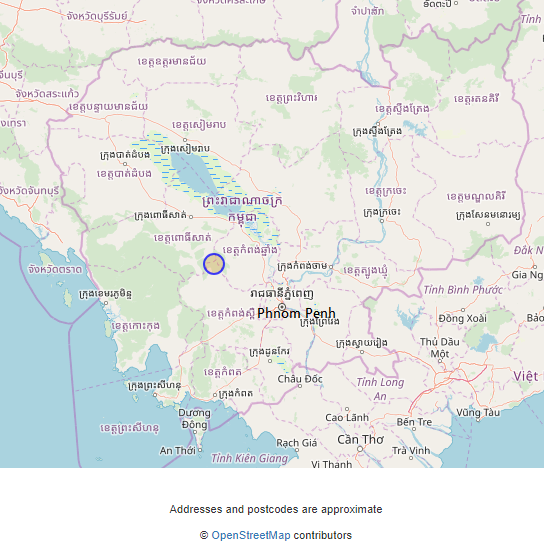Click the Châu Đốc town label

[300, 379]
